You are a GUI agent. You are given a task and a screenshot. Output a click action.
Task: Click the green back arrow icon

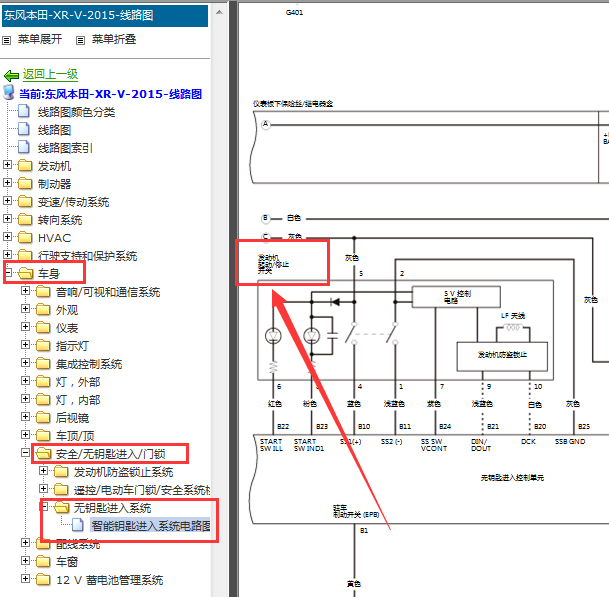coord(11,75)
